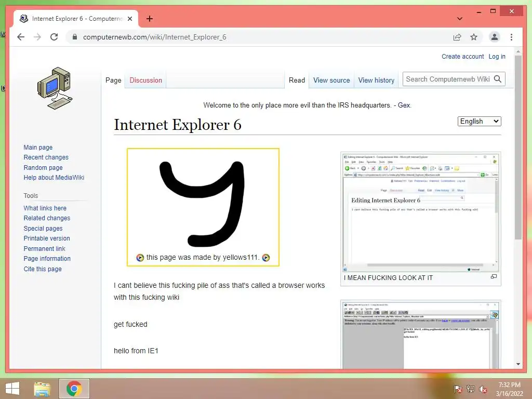The image size is (532, 399).
Task: Open the View source tab
Action: (x=331, y=81)
